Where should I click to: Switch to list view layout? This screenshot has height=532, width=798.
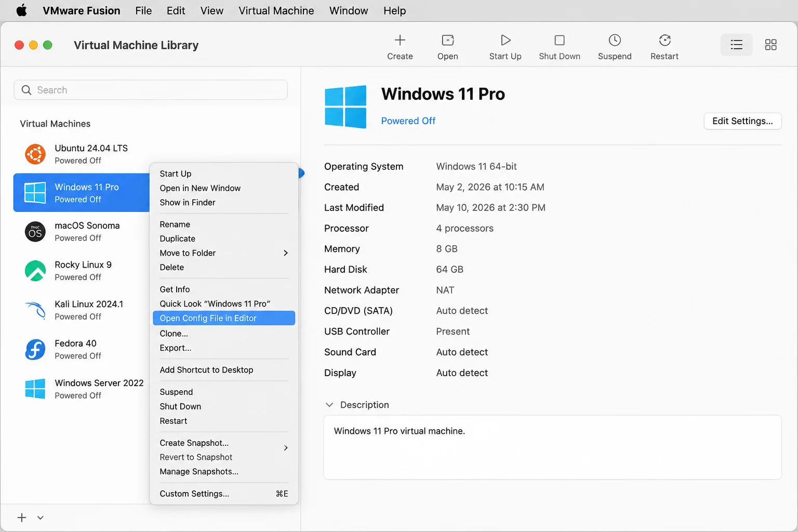click(x=736, y=45)
